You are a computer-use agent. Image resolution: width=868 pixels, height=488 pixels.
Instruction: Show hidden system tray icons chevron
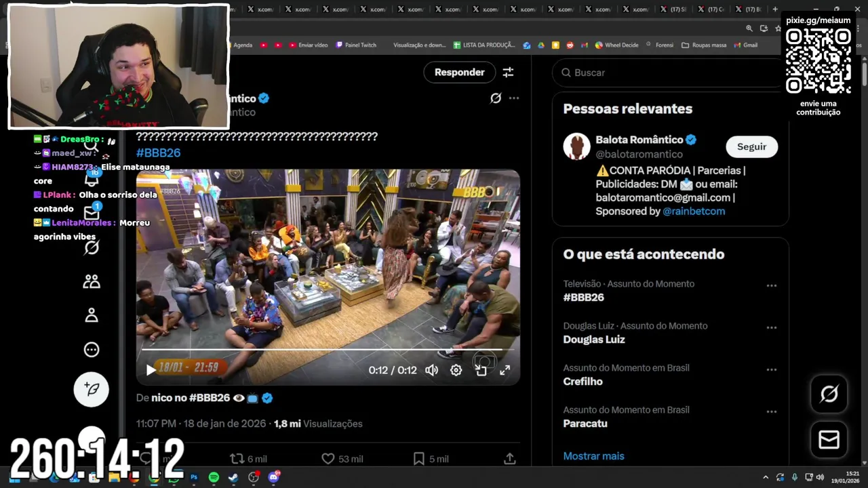click(x=766, y=477)
